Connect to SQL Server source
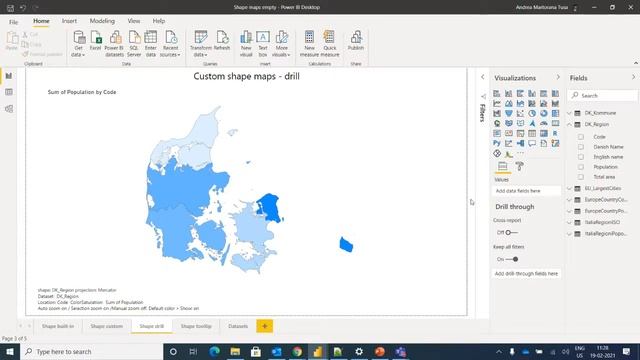The height and width of the screenshot is (360, 640). (134, 43)
